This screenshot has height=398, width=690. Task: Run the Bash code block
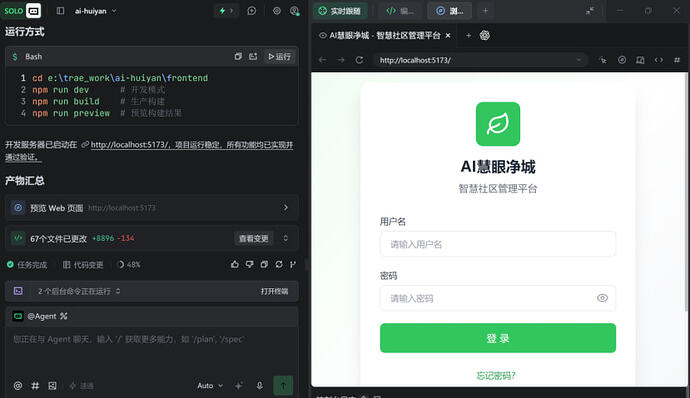(x=279, y=56)
